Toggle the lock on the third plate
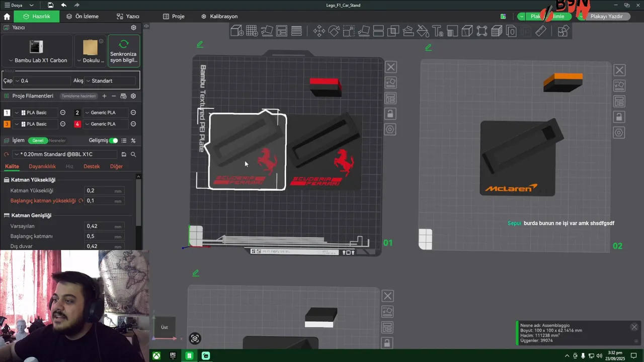Screen dimensions: 644x362 coord(387,343)
